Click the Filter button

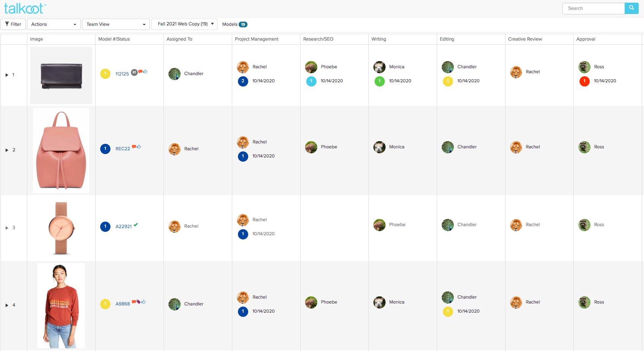coord(13,24)
